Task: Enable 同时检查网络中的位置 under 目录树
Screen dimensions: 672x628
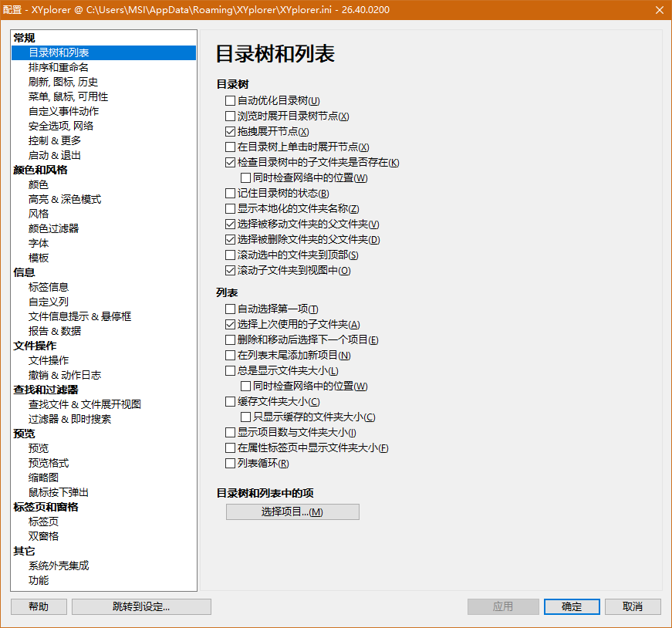Action: click(x=245, y=177)
